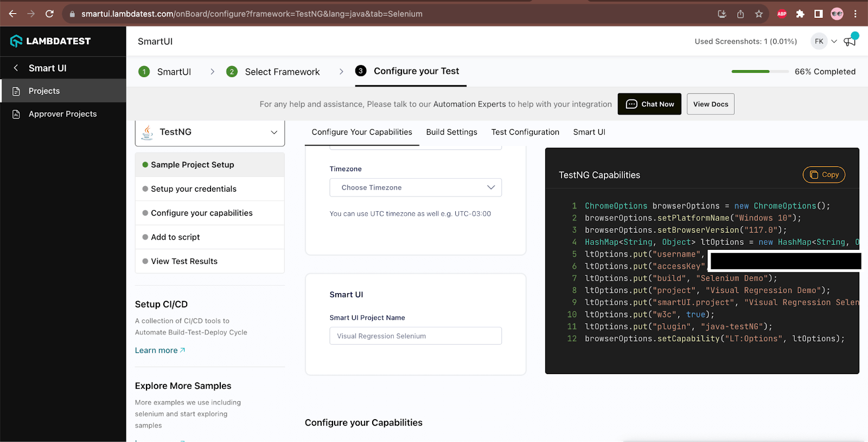
Task: Click the View Docs button
Action: pos(711,104)
